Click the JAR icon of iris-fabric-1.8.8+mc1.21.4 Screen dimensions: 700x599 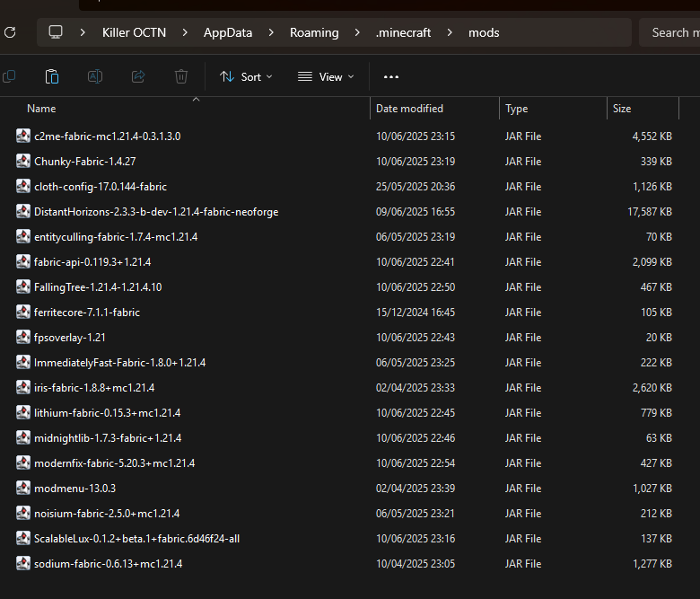[23, 387]
